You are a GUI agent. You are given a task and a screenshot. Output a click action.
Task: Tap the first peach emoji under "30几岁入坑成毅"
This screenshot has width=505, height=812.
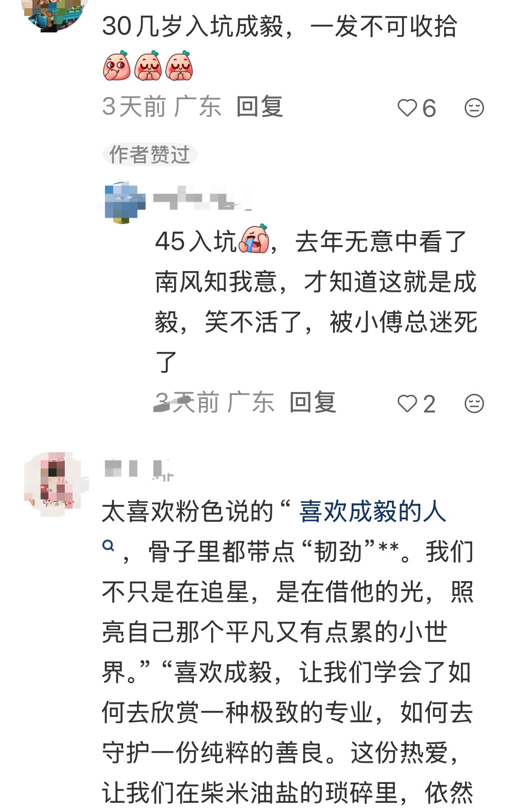(x=117, y=66)
